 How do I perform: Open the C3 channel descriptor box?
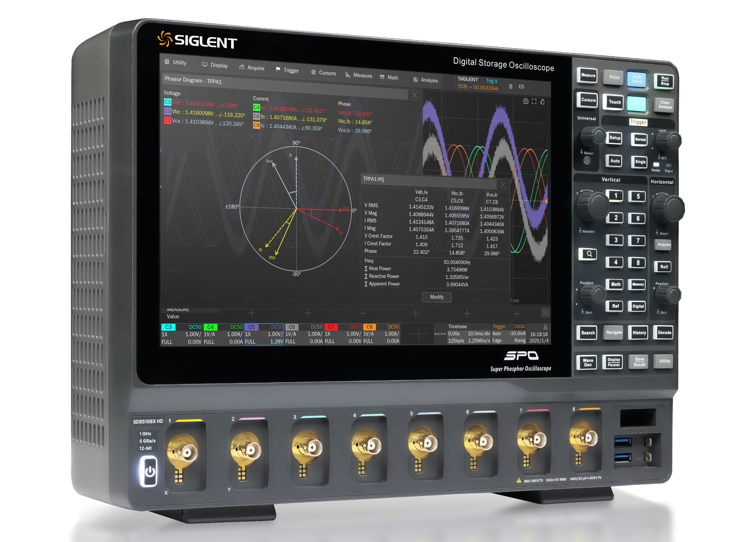pos(181,334)
